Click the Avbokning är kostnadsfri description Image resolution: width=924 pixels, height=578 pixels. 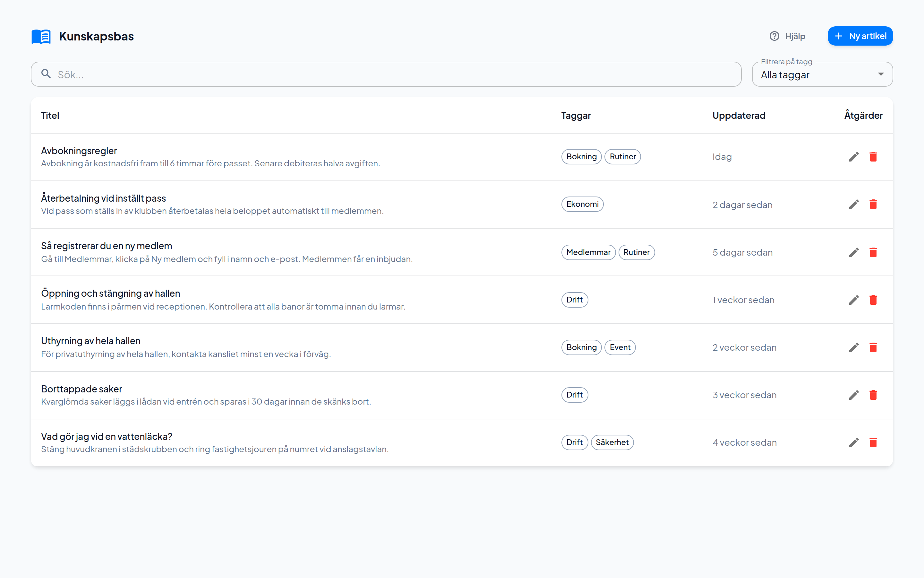pos(211,164)
